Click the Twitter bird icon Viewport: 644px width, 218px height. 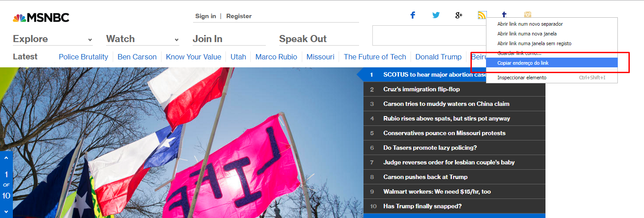coord(436,15)
